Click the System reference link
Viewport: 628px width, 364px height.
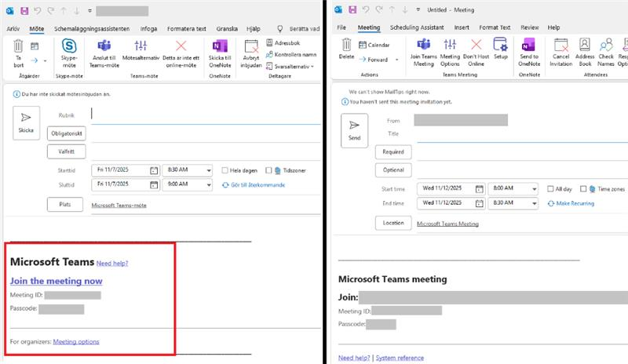(x=400, y=358)
